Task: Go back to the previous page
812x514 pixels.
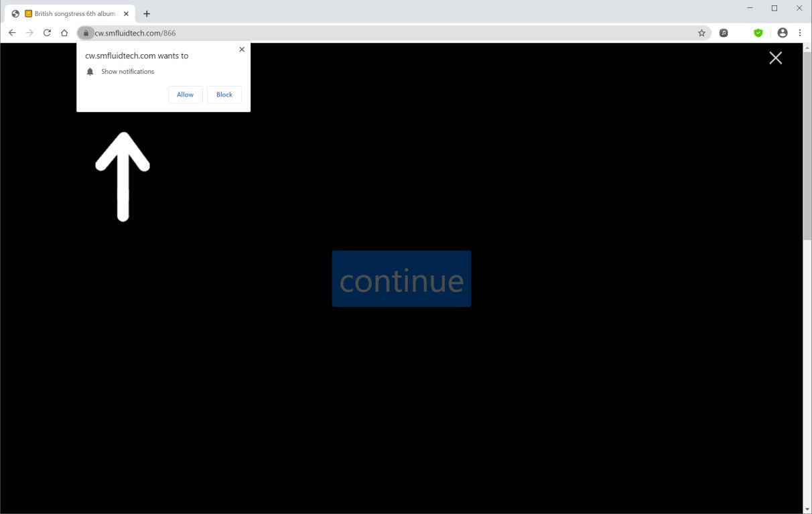Action: (12, 33)
